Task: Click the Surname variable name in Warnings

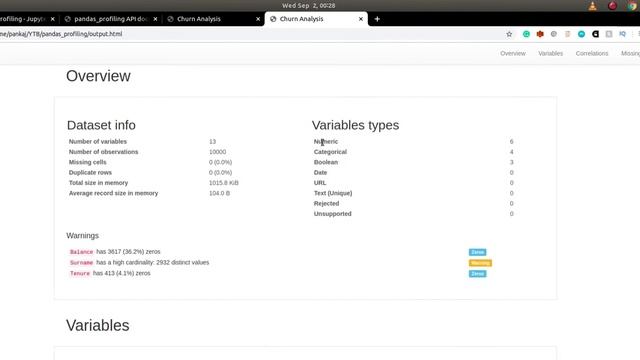Action: [81, 262]
